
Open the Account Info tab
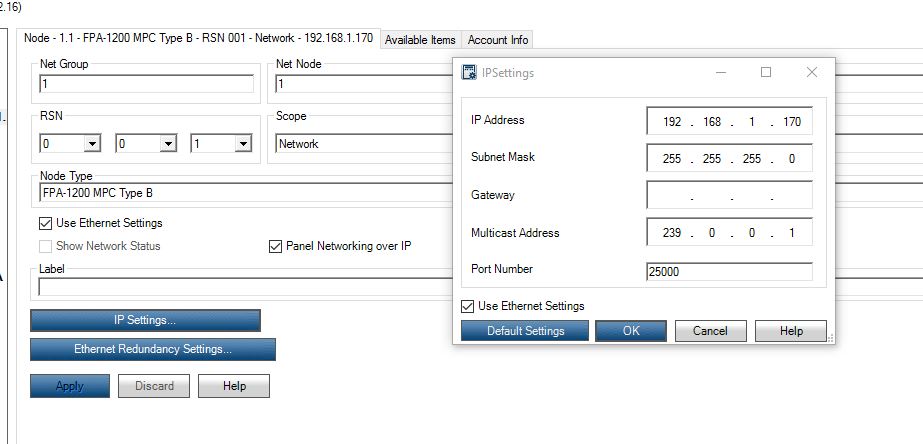(497, 40)
